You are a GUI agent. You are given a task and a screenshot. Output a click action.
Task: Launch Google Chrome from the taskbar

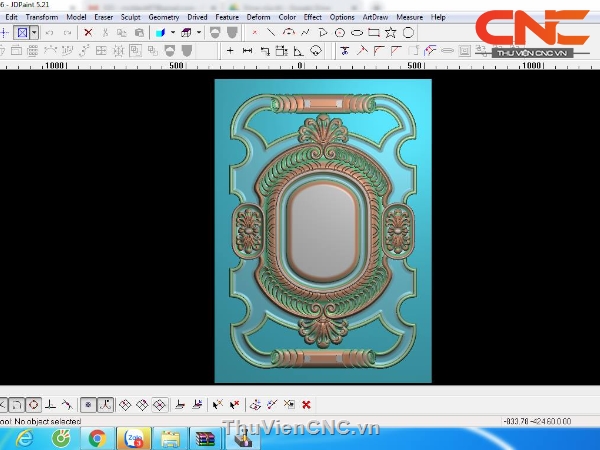click(97, 437)
